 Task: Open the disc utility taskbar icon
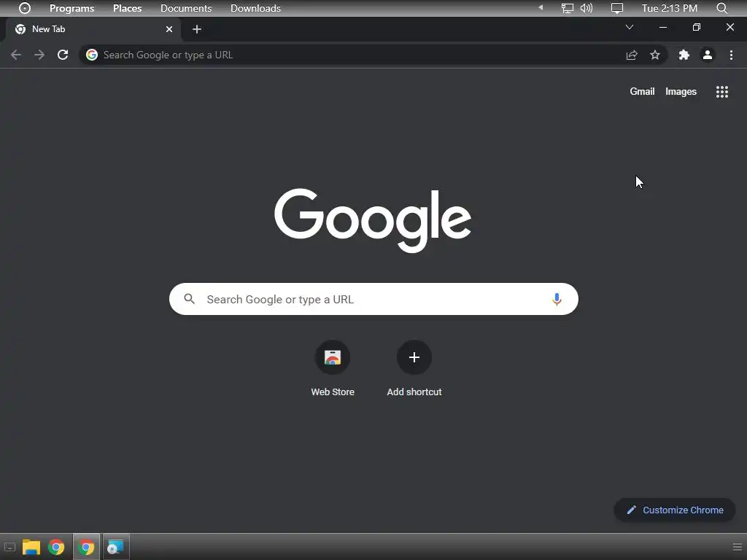coord(116,547)
